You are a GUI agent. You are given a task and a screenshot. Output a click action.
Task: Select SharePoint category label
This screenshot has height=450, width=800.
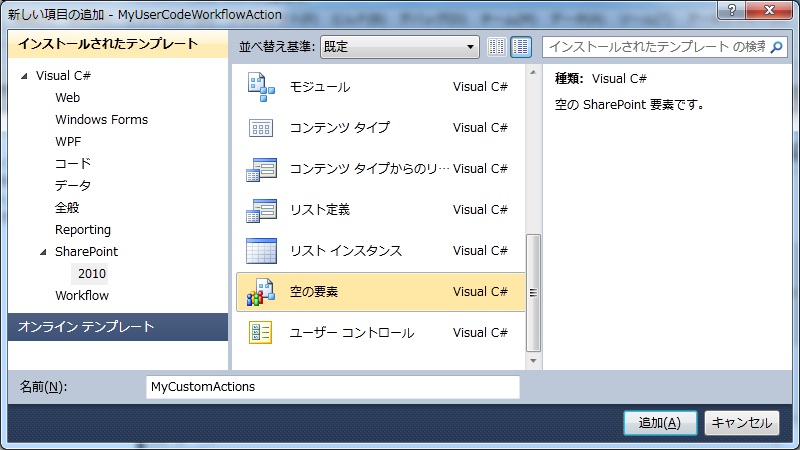[86, 252]
